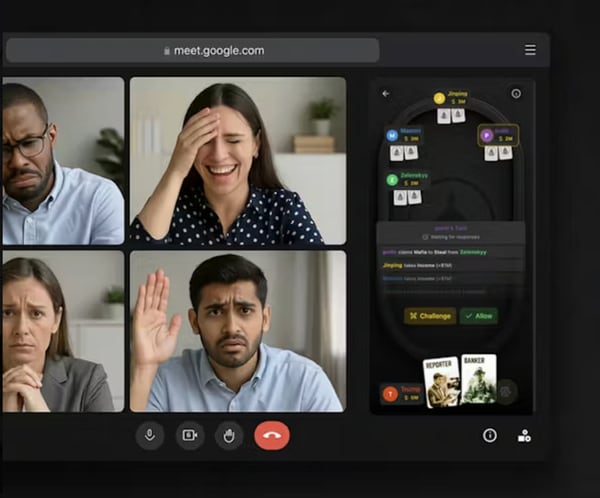Viewport: 600px width, 498px height.
Task: Raise hand in the meeting
Action: pos(229,435)
